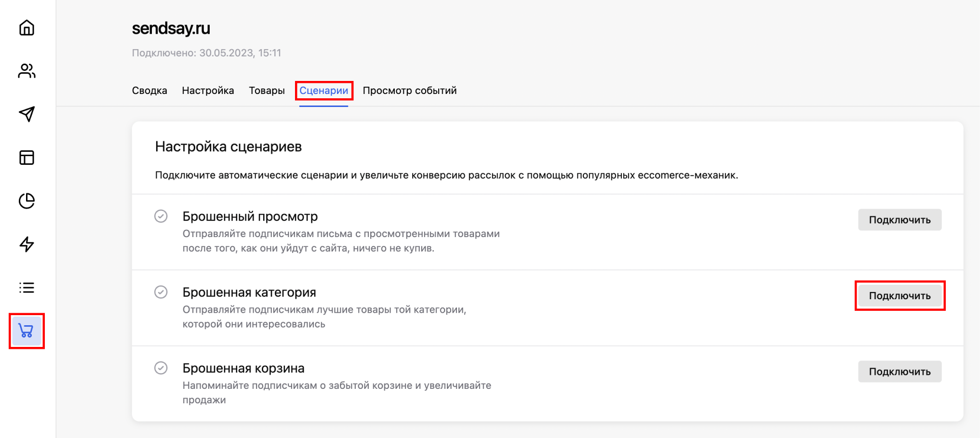This screenshot has height=438, width=980.
Task: Click Подключить for Брошенная категория
Action: point(899,295)
